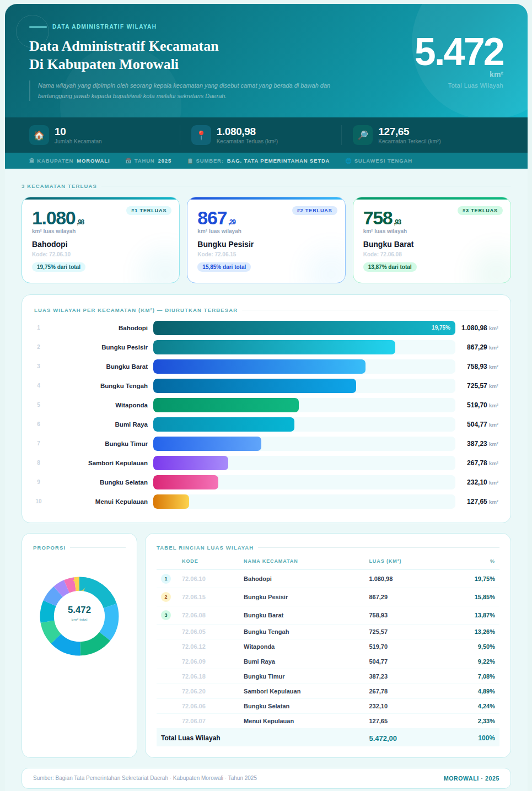Image resolution: width=532 pixels, height=791 pixels.
Task: Click the magnifier icon for Kecamatan Terkecil
Action: coord(363,135)
